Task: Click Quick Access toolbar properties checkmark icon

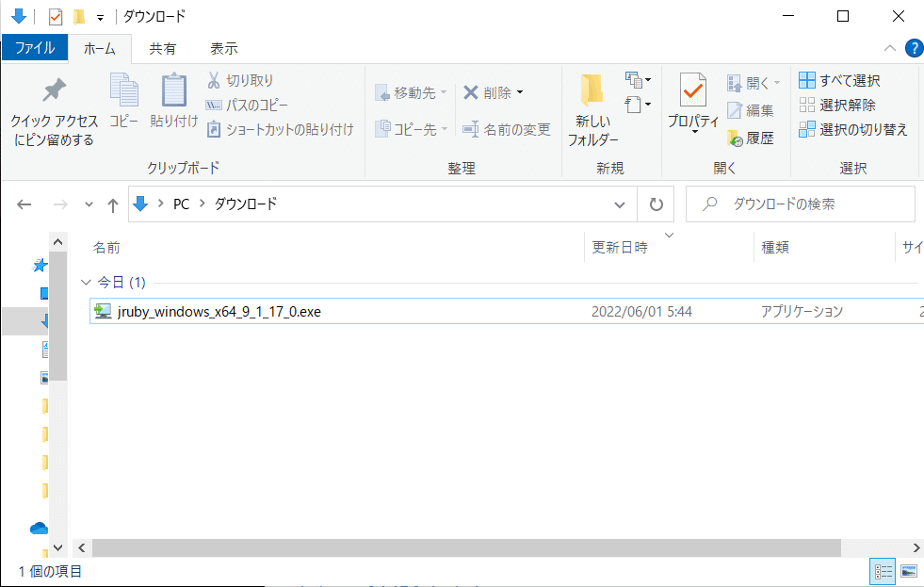Action: coord(56,17)
